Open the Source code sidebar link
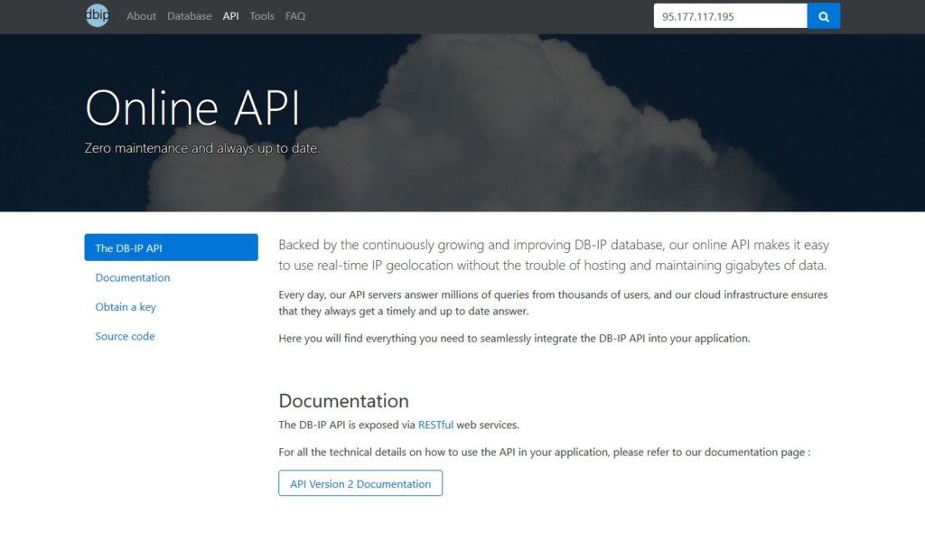Viewport: 925px width, 560px height. (x=125, y=336)
